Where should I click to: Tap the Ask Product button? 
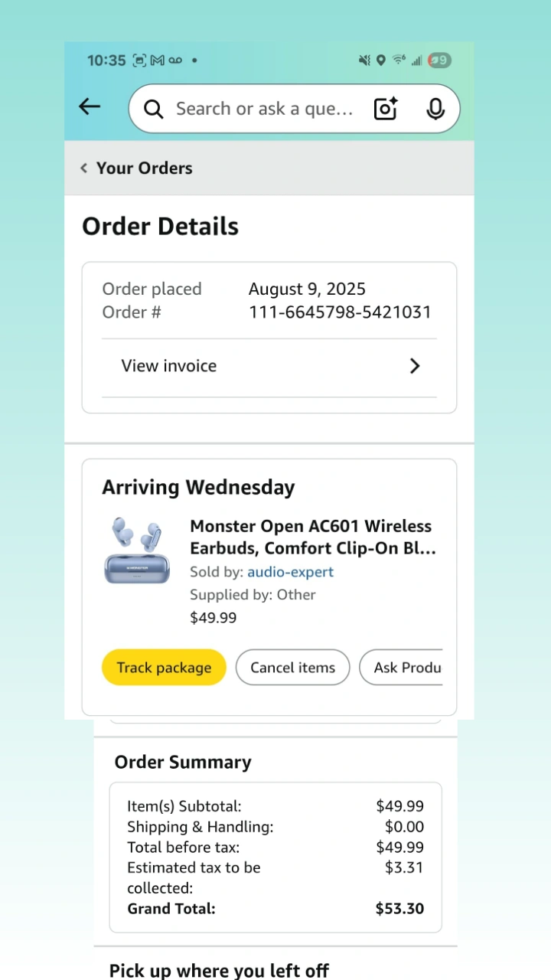pyautogui.click(x=401, y=668)
